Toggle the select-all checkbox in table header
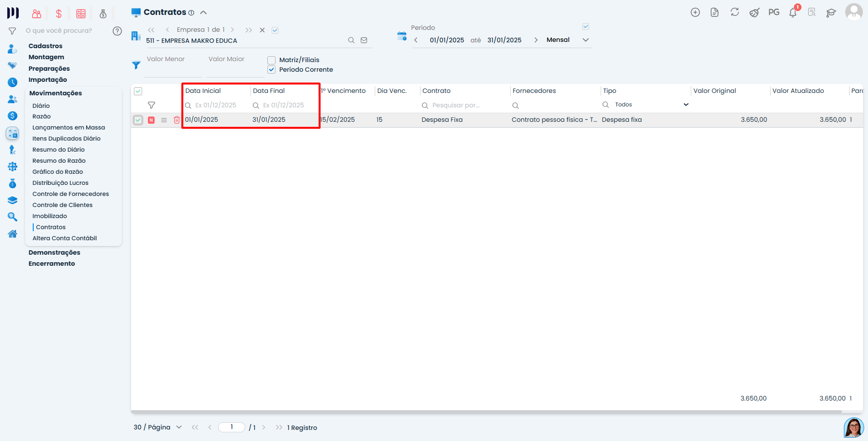 point(138,91)
